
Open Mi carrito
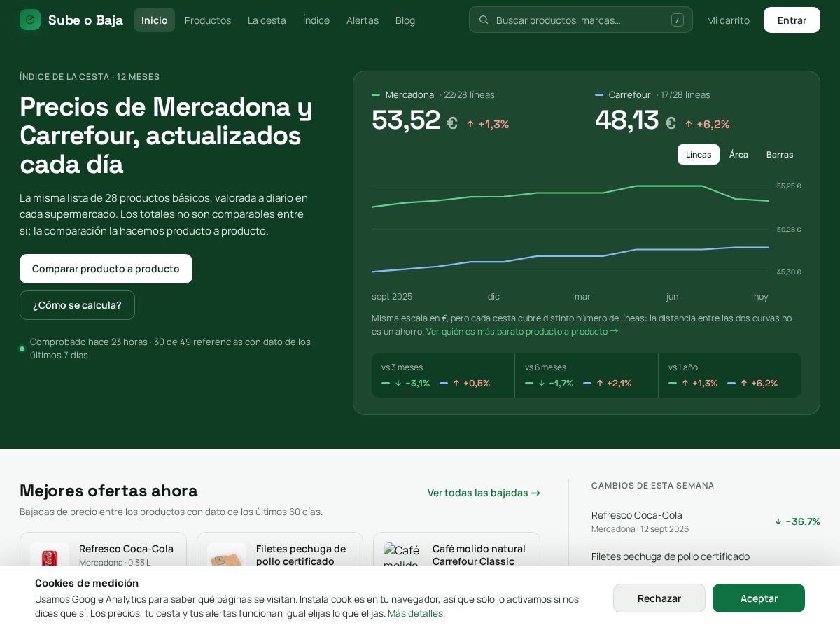tap(728, 20)
